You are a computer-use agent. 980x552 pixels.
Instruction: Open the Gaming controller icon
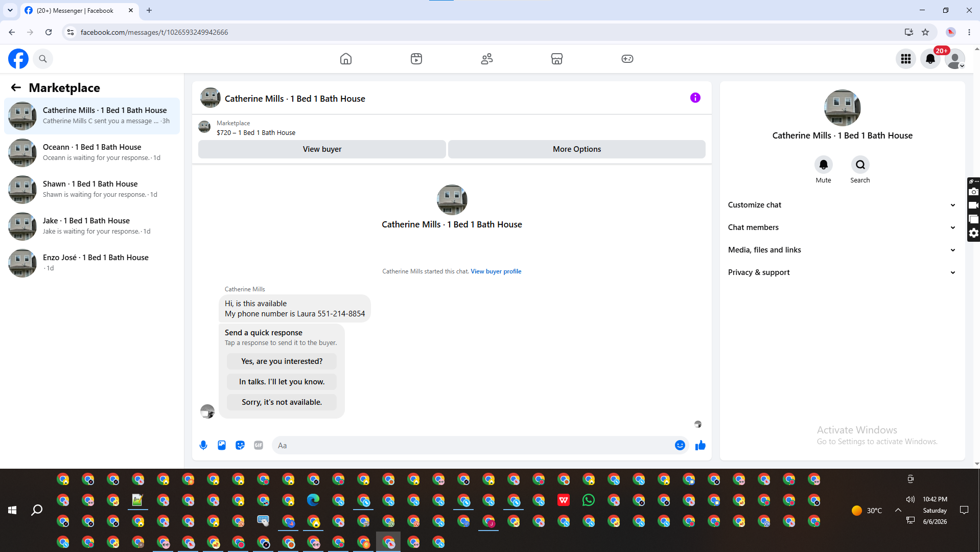[x=627, y=59]
